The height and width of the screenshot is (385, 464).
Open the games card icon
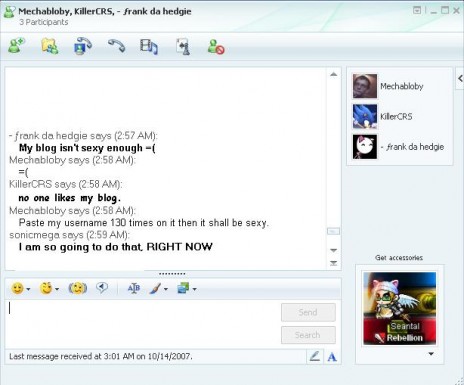click(x=183, y=46)
